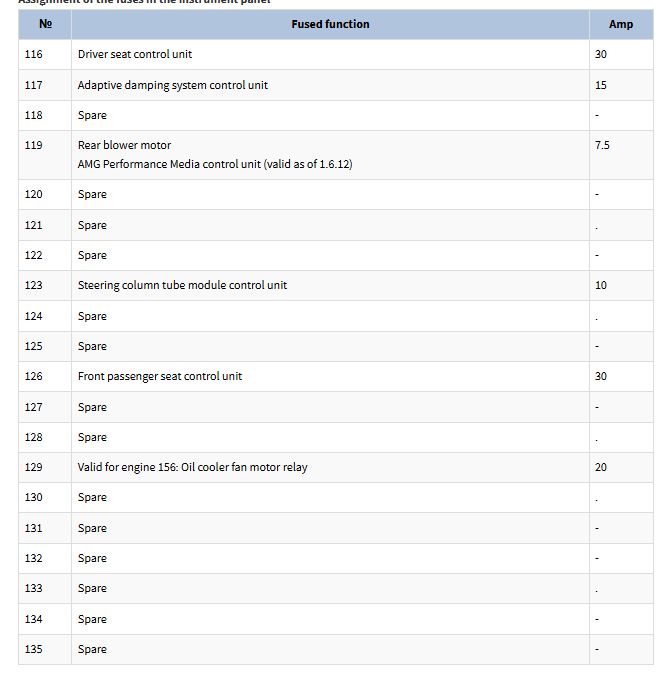Click the Spare entry for fuse 118
This screenshot has height=676, width=663.
click(92, 116)
